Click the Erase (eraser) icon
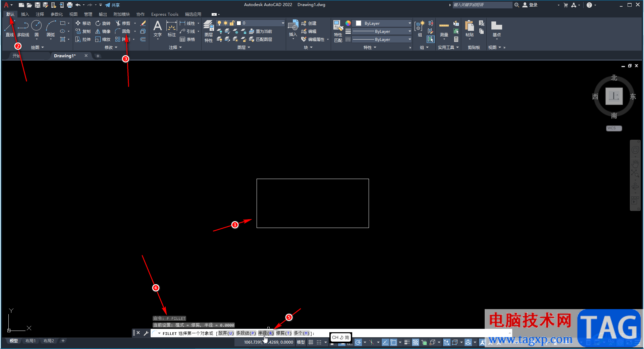This screenshot has width=644, height=349. tap(143, 23)
